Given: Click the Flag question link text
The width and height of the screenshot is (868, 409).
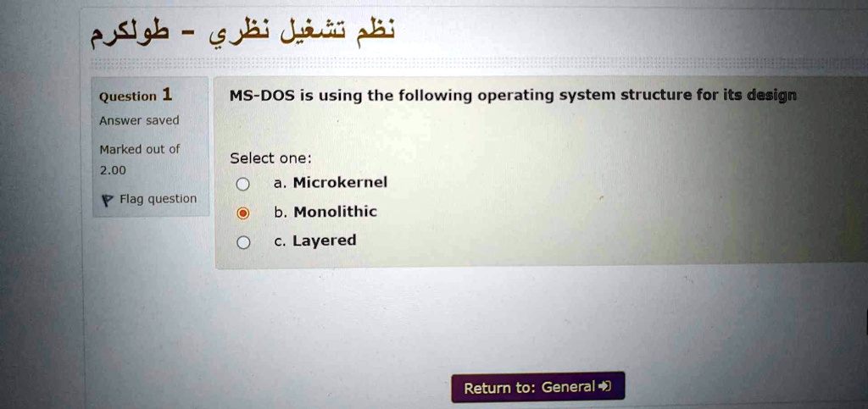Looking at the screenshot, I should 158,199.
